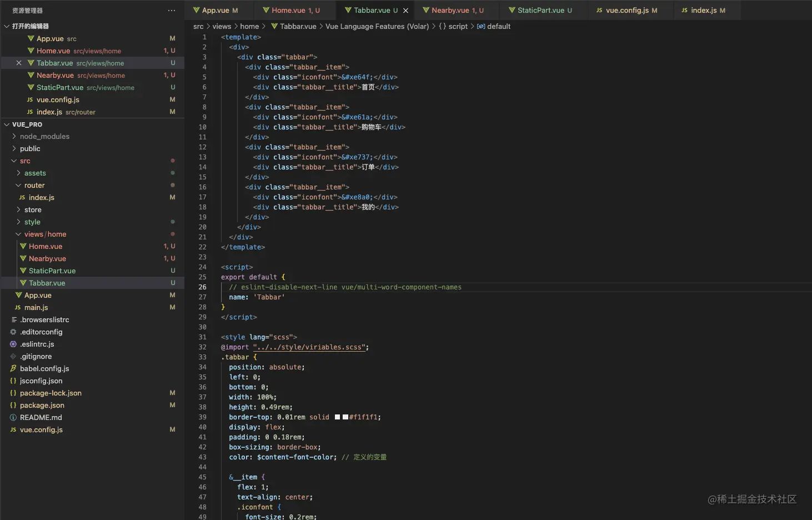This screenshot has width=812, height=520.
Task: Collapse the open editors section
Action: click(x=7, y=26)
